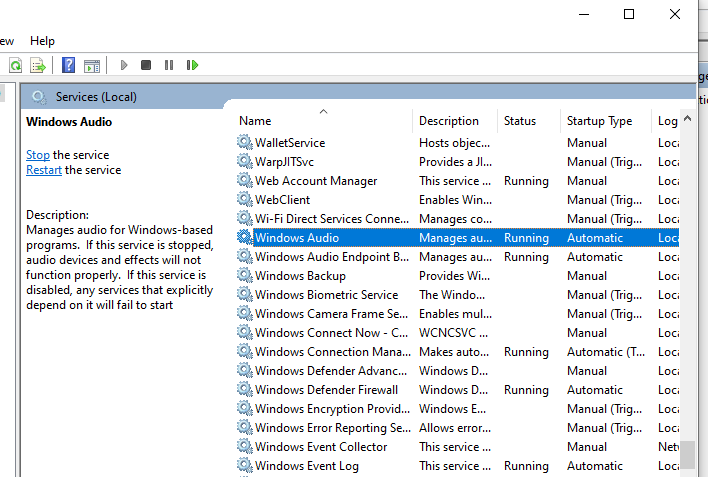The height and width of the screenshot is (477, 708).
Task: Click the gear icon beside Windows Backup
Action: [245, 276]
